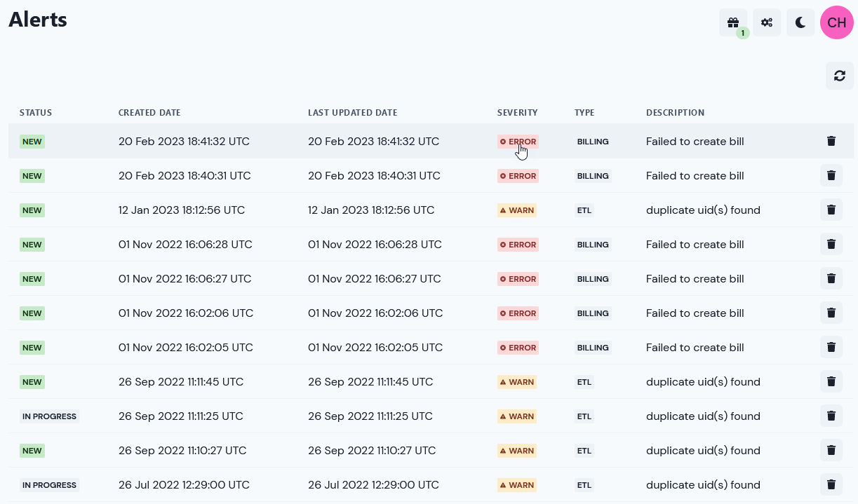Sort by the STATUS column header
The height and width of the screenshot is (504, 858).
point(36,113)
